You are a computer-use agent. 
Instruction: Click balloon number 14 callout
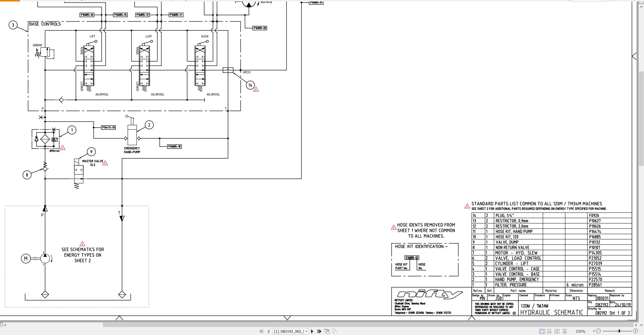(x=250, y=85)
